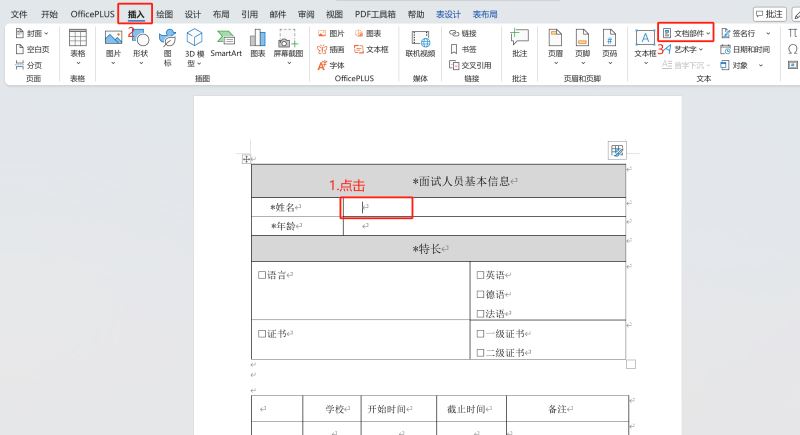This screenshot has height=435, width=800.
Task: Switch to the References (引用) tab
Action: [x=249, y=14]
